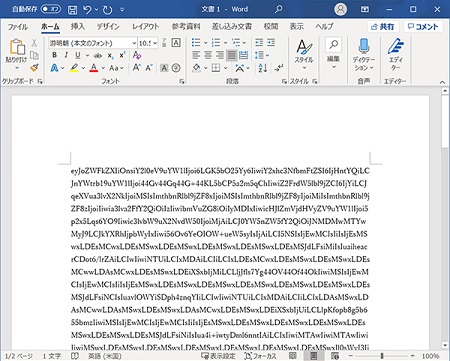Switch to the レイアウト tab
Viewport: 450px width, 361px height.
point(146,27)
